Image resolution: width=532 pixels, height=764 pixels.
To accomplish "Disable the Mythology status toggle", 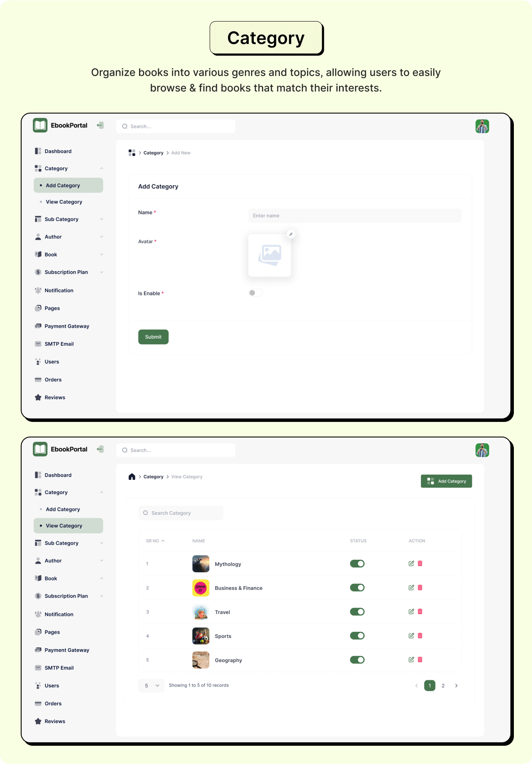I will (x=357, y=564).
